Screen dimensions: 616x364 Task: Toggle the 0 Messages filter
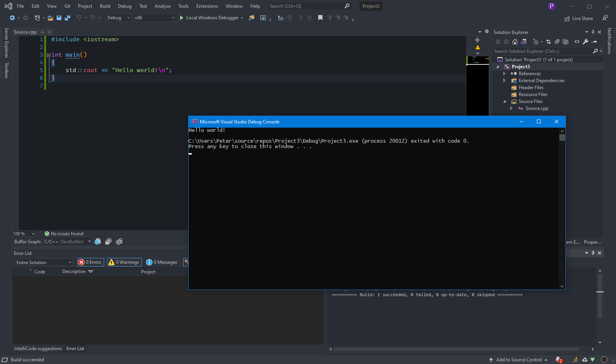pyautogui.click(x=162, y=262)
